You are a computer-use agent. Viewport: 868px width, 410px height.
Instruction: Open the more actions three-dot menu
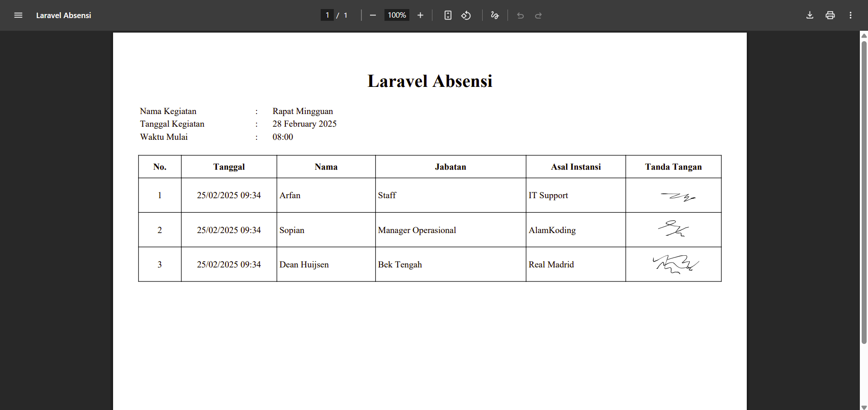pos(850,15)
